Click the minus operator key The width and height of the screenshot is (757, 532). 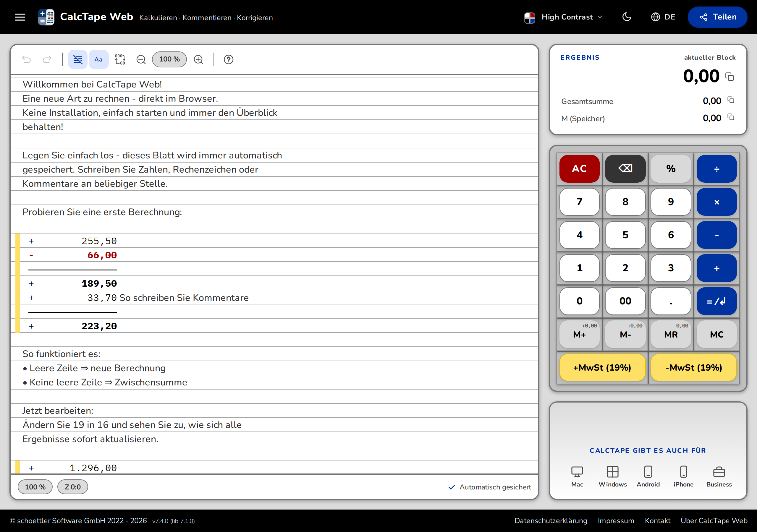coord(716,235)
